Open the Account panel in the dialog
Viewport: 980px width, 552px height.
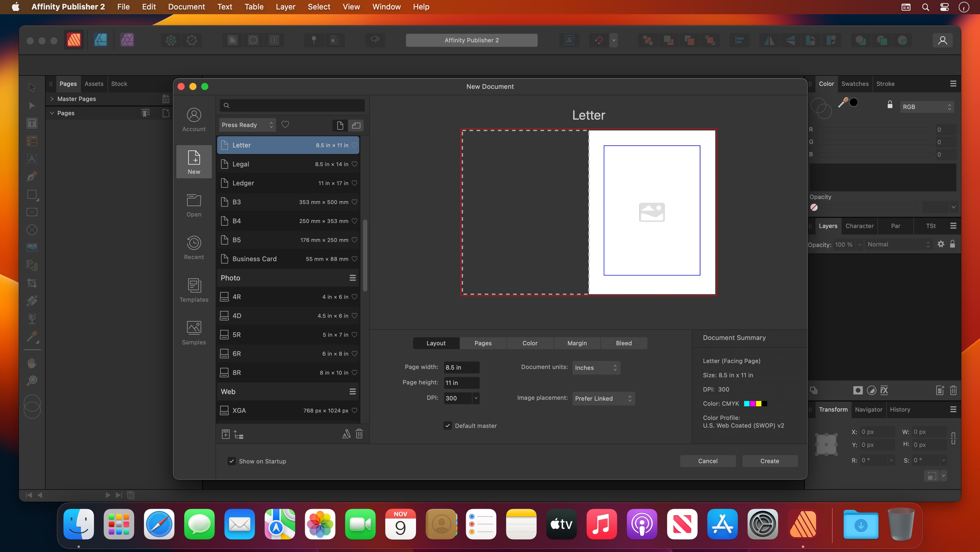194,119
